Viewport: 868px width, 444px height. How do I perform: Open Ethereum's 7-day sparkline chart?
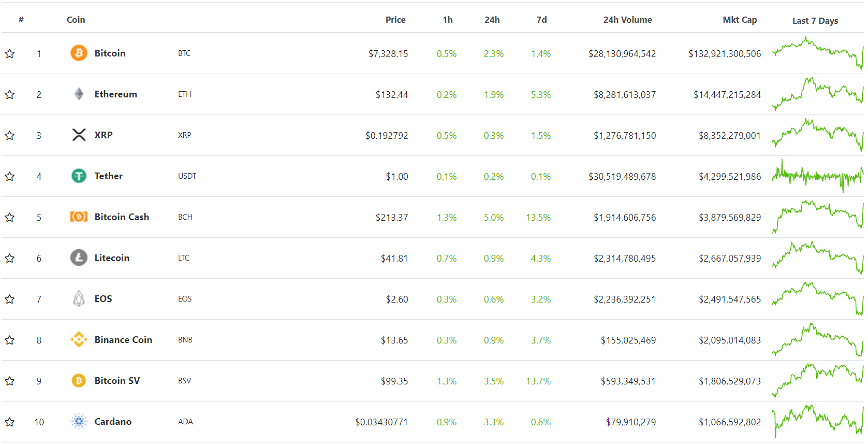click(x=818, y=94)
